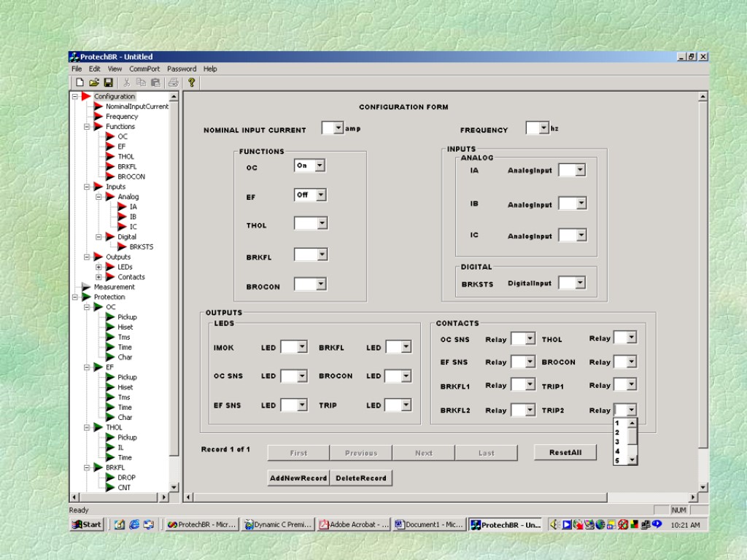The height and width of the screenshot is (560, 747).
Task: Click the Save diskette toolbar icon
Action: click(108, 83)
